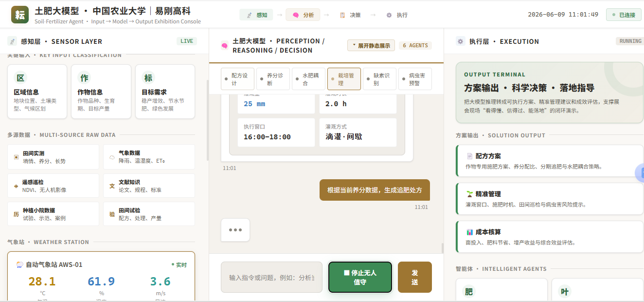Click the 叶 agent icon

coord(565,292)
